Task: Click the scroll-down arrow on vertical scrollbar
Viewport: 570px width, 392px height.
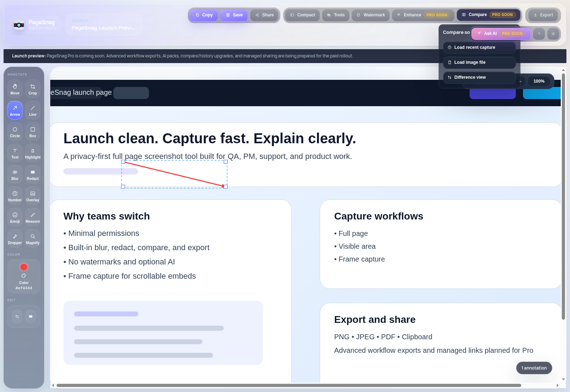Action: coord(563,380)
